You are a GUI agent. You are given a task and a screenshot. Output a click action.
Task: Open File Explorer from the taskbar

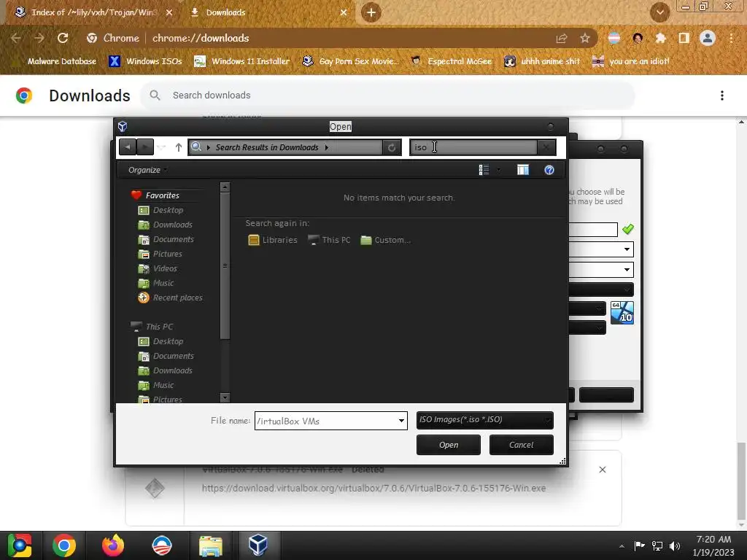210,545
